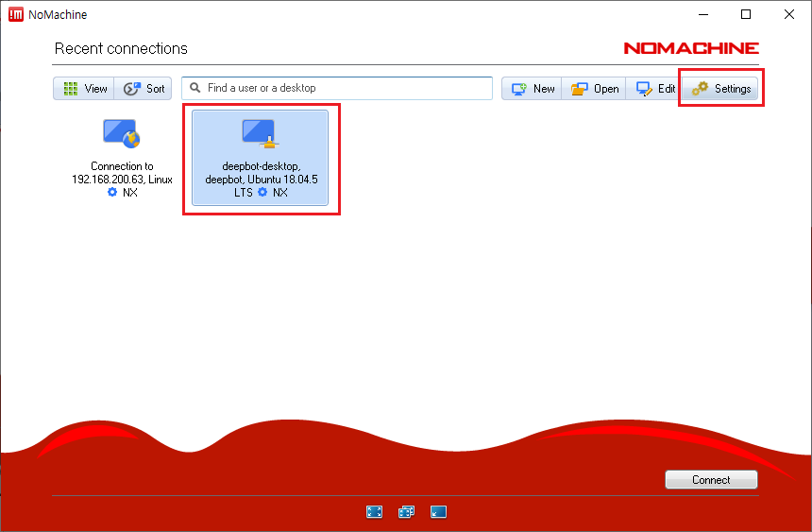
Task: Open NoMachine Settings
Action: (720, 89)
